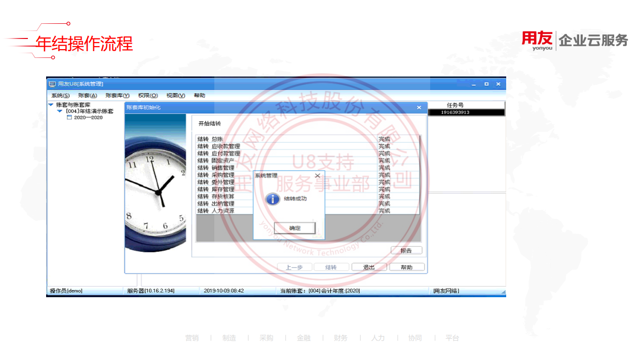Click the [用友网络] status bar entry

[446, 291]
